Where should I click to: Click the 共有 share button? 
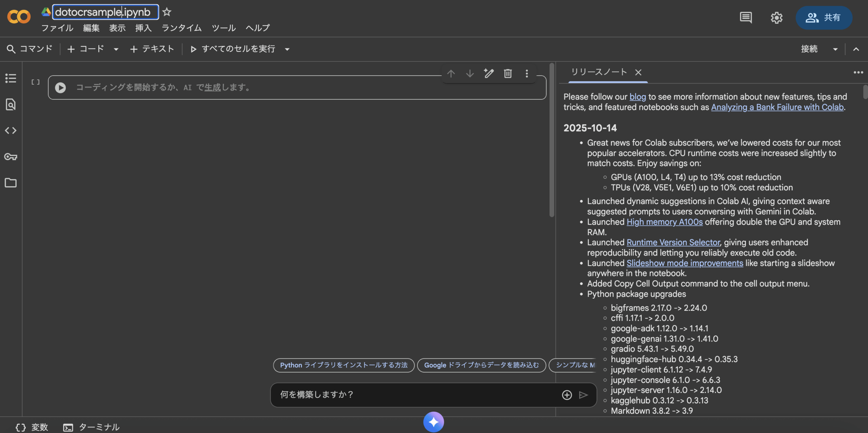tap(824, 17)
